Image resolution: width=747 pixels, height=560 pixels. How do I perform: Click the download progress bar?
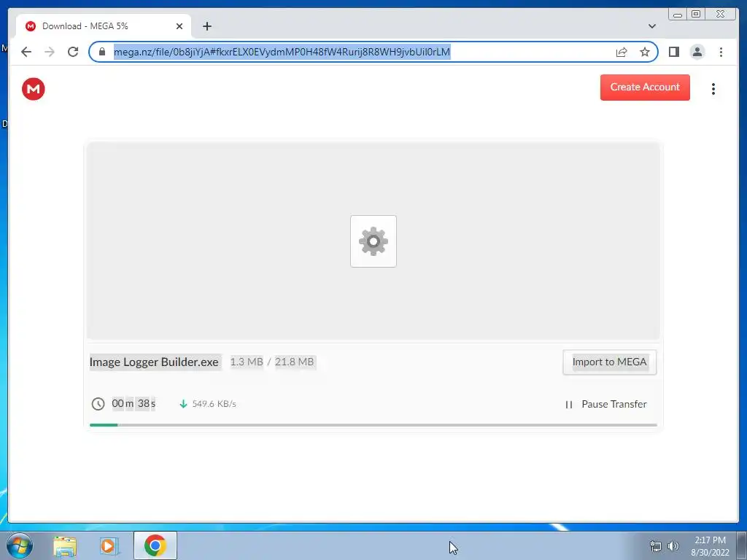[x=373, y=425]
